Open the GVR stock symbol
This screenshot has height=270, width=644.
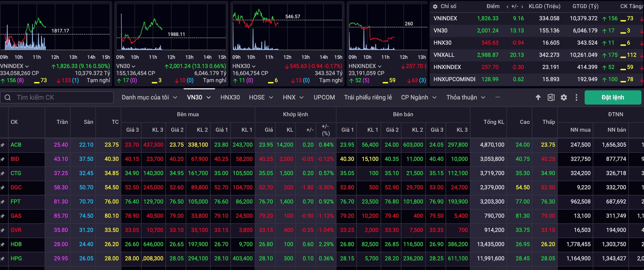pyautogui.click(x=16, y=230)
